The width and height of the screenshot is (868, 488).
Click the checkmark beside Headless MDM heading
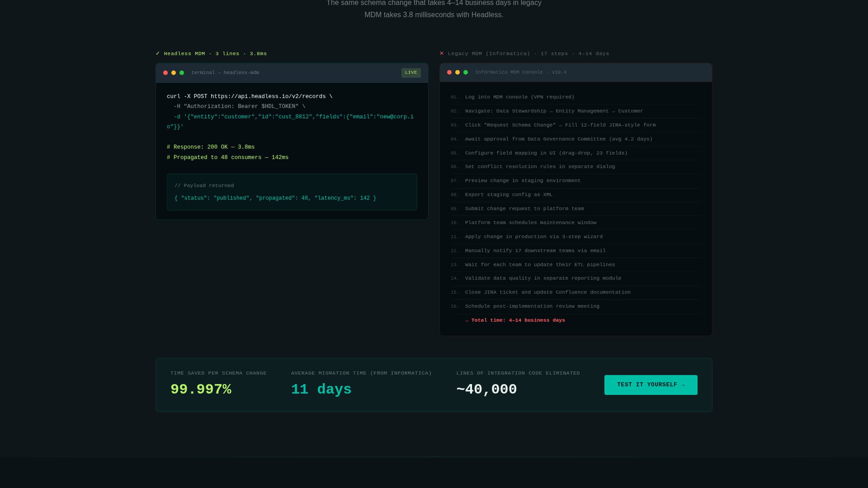157,53
